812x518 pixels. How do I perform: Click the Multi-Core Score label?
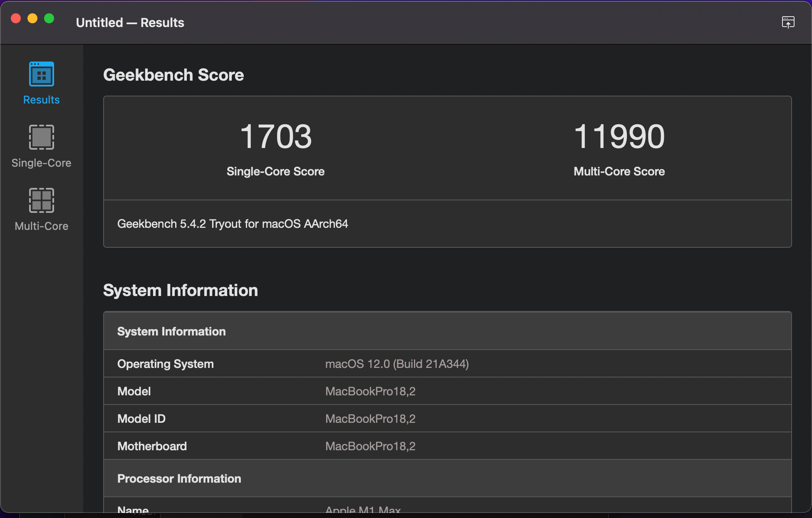pos(619,171)
